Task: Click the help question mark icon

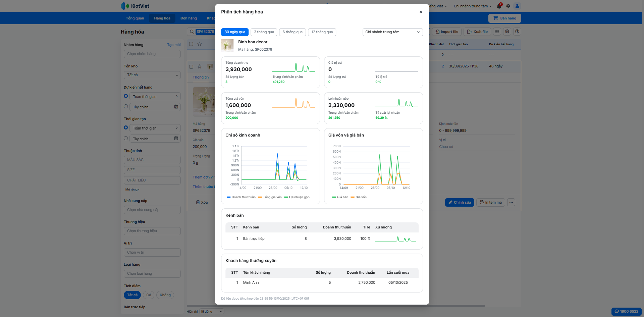Action: tap(517, 32)
